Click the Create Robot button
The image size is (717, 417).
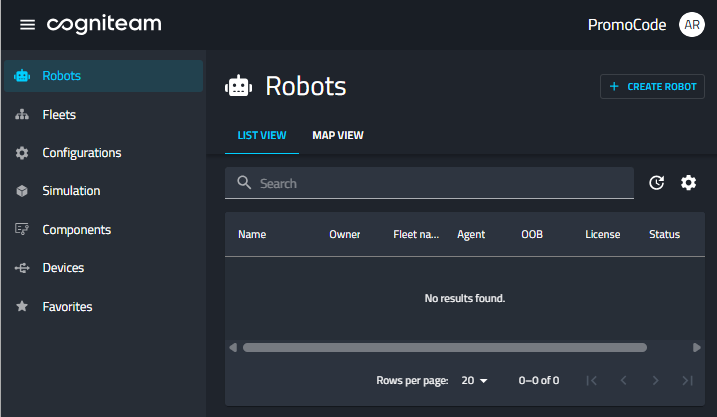[652, 86]
